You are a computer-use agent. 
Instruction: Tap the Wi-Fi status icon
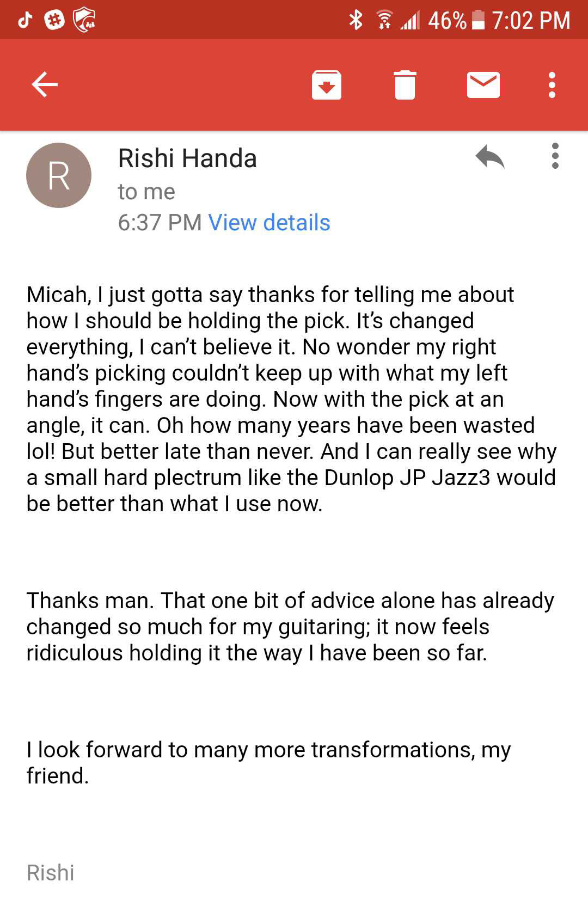(x=384, y=21)
